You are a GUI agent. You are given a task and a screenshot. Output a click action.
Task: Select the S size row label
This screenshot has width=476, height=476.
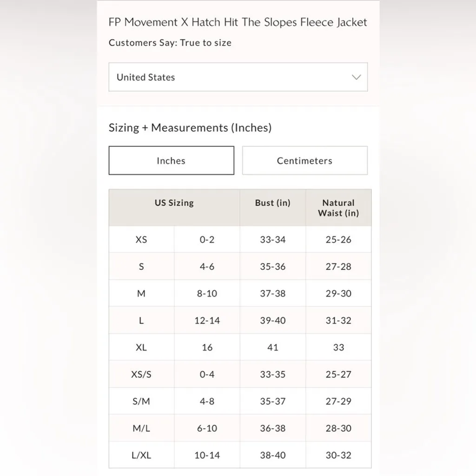pyautogui.click(x=141, y=267)
